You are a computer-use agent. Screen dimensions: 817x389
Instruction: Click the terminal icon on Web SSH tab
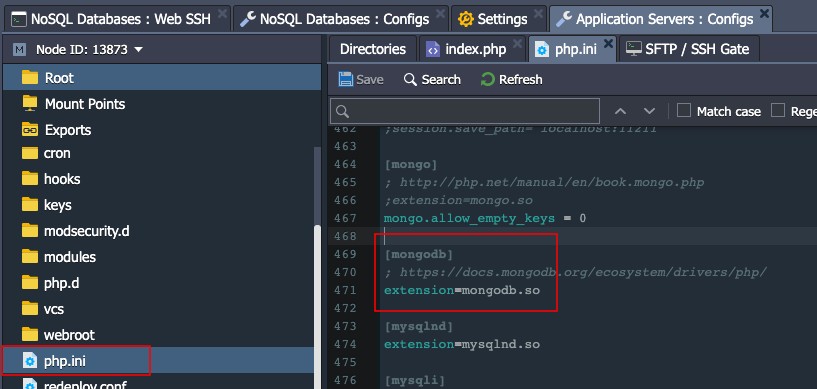click(19, 20)
